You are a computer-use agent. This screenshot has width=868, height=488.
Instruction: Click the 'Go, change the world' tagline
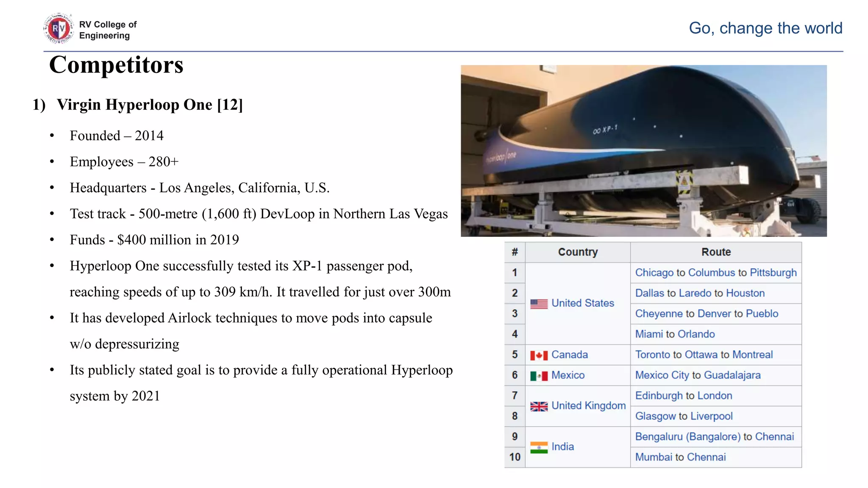[765, 28]
